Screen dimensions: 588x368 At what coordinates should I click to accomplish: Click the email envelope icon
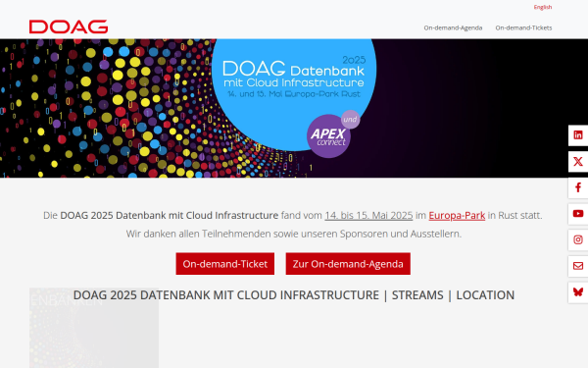[578, 266]
